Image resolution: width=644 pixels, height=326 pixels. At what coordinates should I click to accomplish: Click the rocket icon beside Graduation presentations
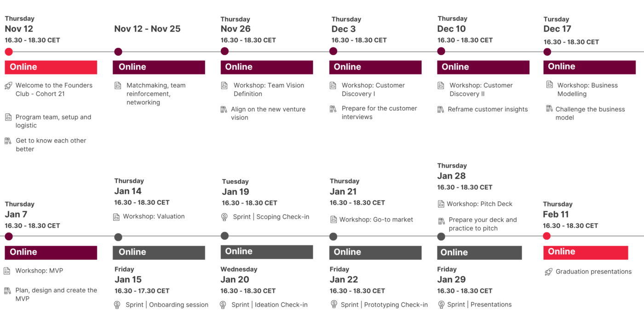[548, 272]
